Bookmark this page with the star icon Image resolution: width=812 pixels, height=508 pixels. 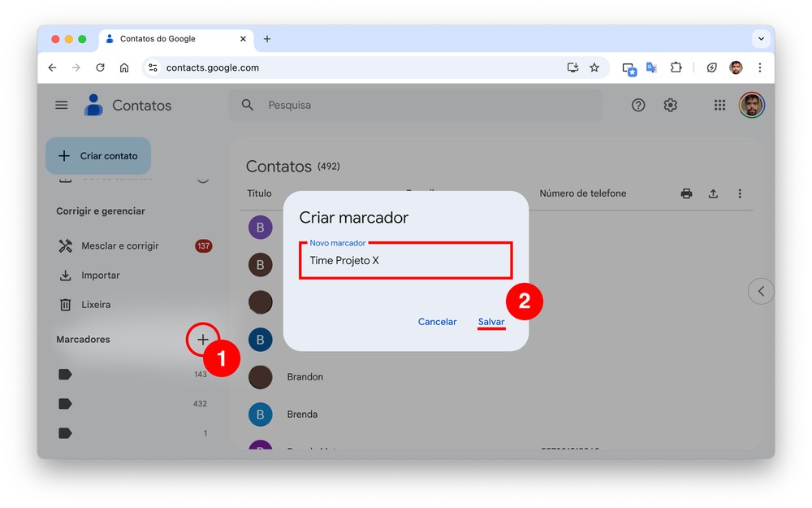point(594,67)
